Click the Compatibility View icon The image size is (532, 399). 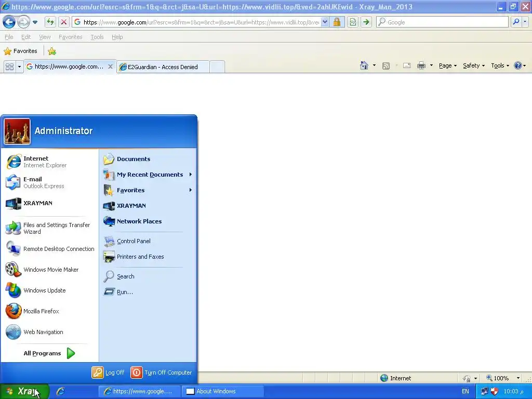pos(353,22)
